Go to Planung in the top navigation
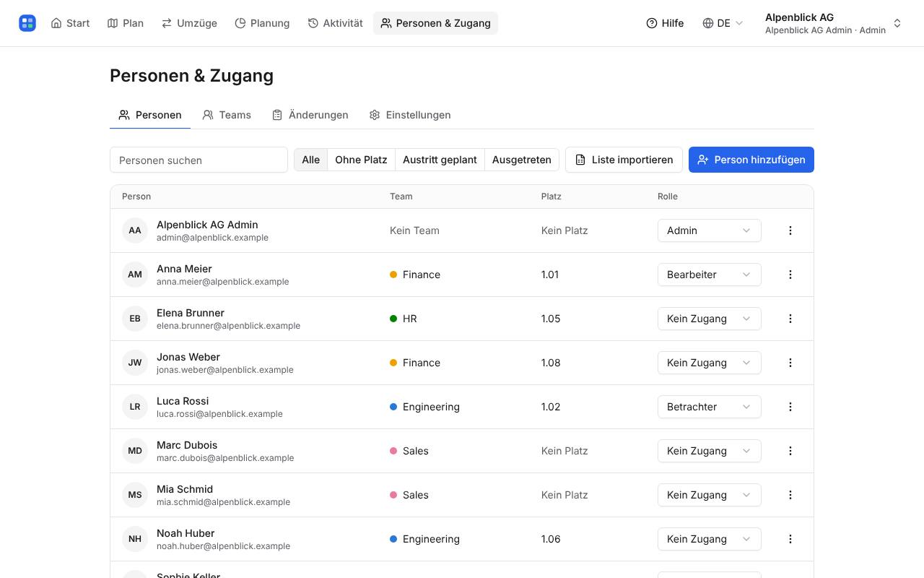This screenshot has height=578, width=924. pyautogui.click(x=262, y=23)
